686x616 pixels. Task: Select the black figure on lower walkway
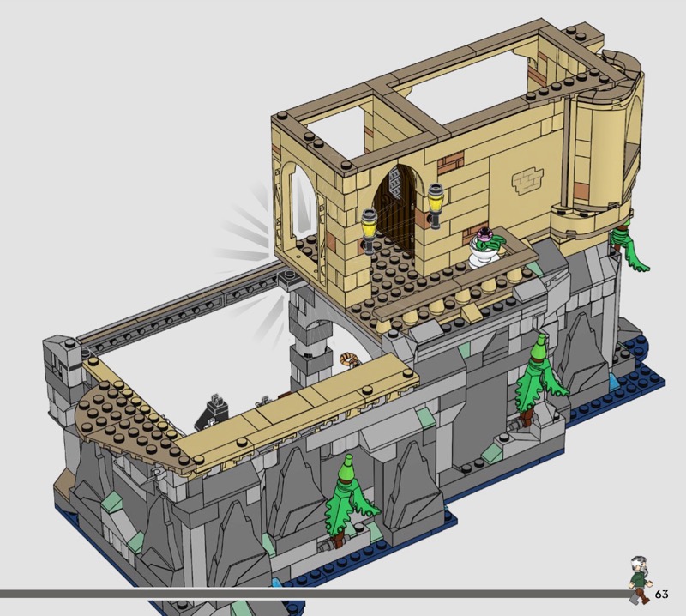tap(208, 411)
